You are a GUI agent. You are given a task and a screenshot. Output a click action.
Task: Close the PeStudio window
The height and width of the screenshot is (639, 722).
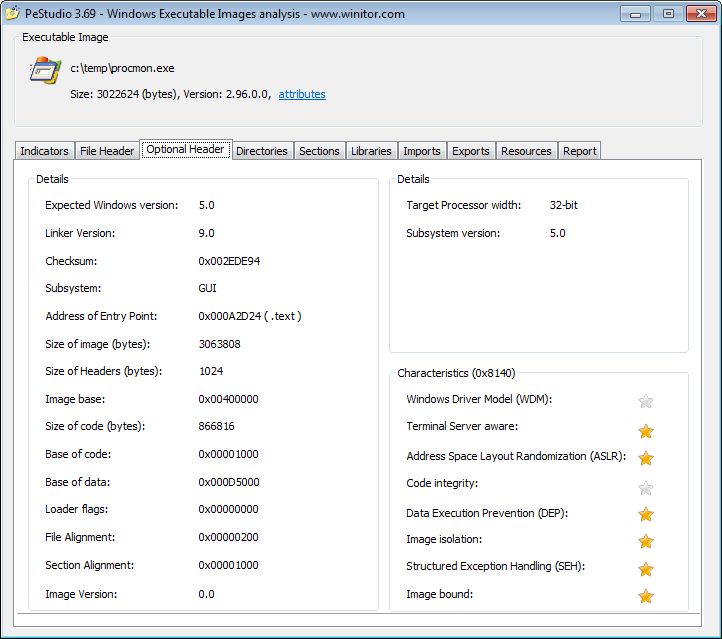(701, 14)
